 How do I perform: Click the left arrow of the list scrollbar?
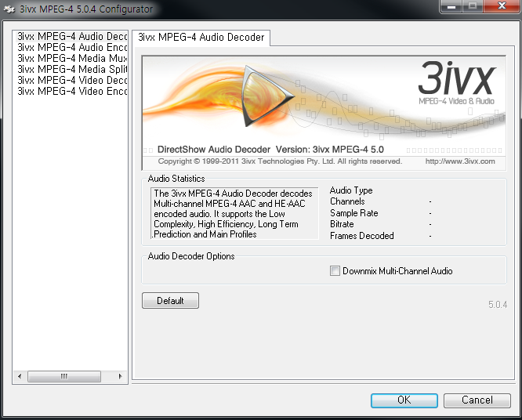coord(20,376)
